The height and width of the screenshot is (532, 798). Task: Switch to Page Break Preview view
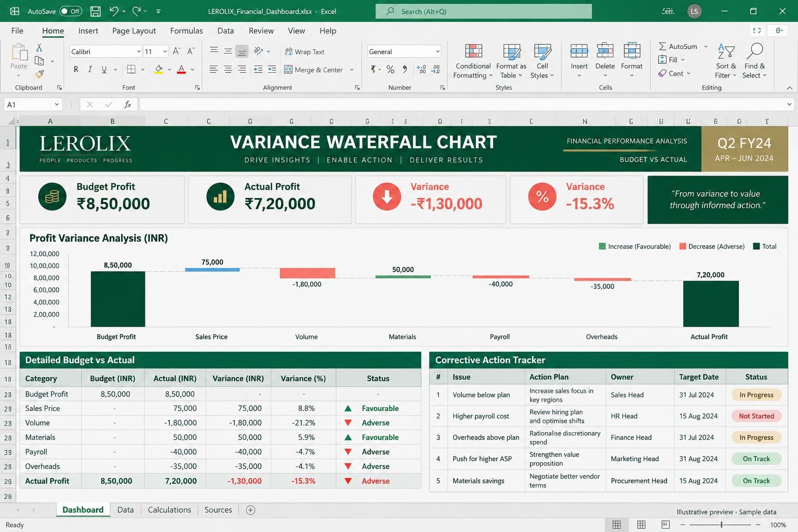tap(666, 525)
